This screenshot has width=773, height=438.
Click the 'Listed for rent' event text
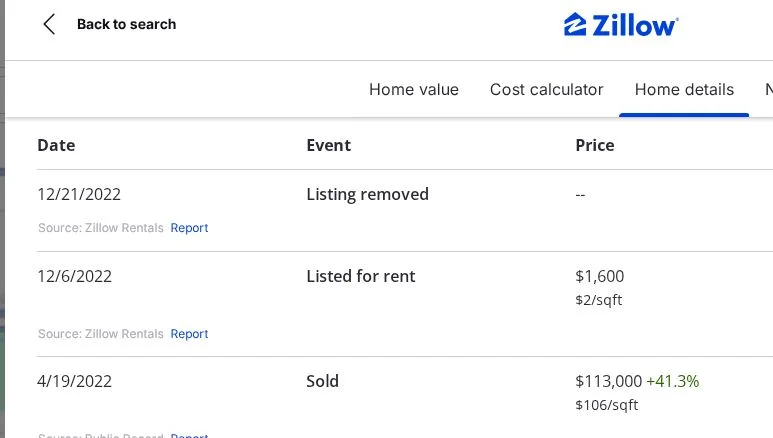coord(360,276)
